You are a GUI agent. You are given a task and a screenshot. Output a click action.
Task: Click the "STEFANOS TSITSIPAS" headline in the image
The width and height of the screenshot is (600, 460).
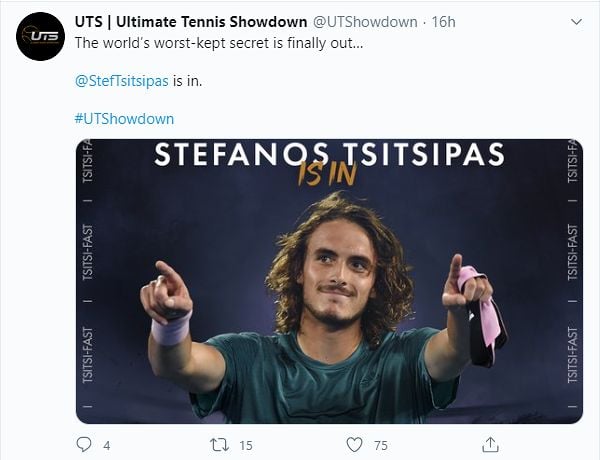[x=329, y=155]
